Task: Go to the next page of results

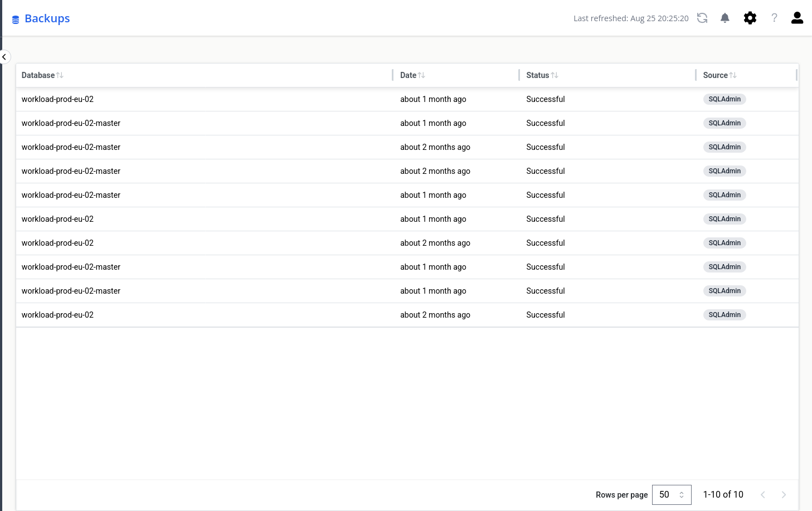Action: [784, 495]
